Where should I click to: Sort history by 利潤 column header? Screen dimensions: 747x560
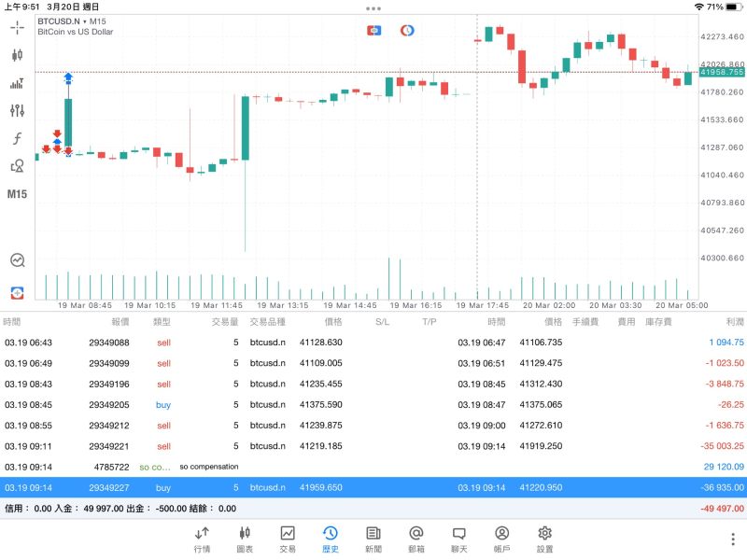pos(735,322)
